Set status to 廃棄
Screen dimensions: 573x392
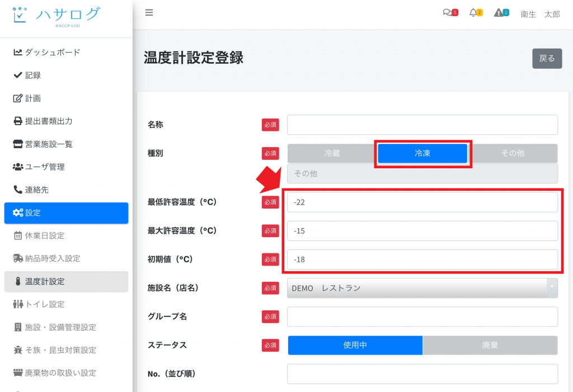[490, 345]
